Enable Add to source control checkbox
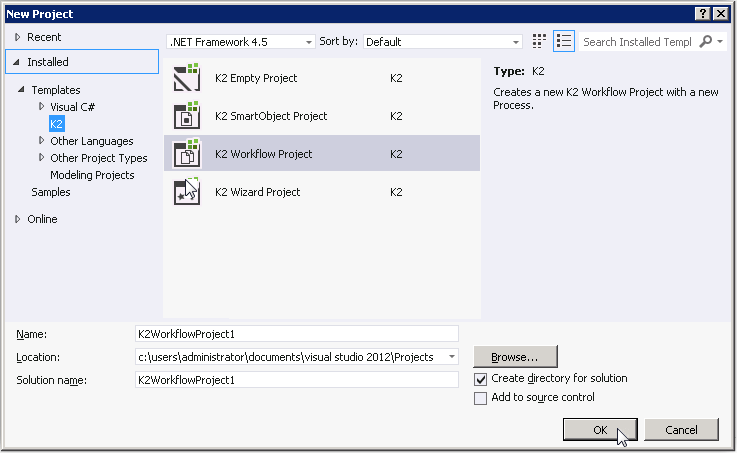This screenshot has height=453, width=737. tap(480, 398)
